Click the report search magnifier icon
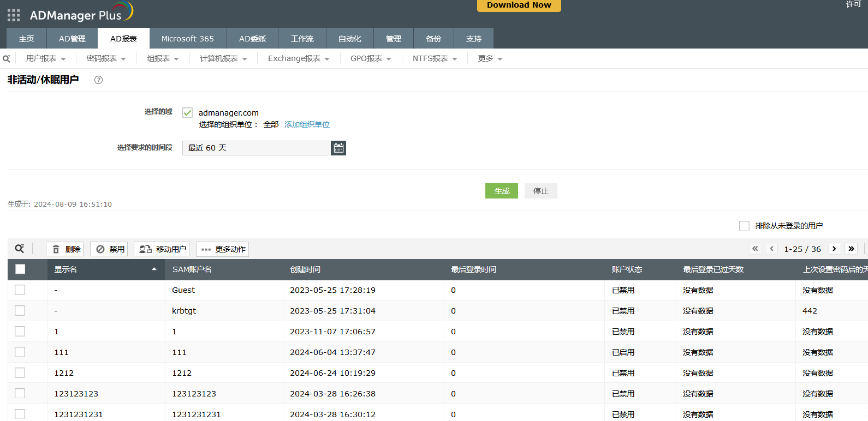This screenshot has width=868, height=421. point(7,58)
